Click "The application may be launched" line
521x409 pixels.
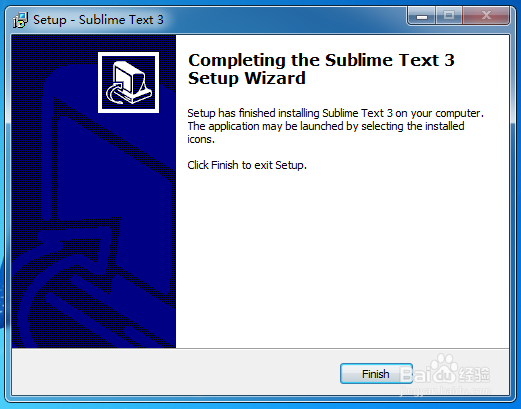point(326,126)
